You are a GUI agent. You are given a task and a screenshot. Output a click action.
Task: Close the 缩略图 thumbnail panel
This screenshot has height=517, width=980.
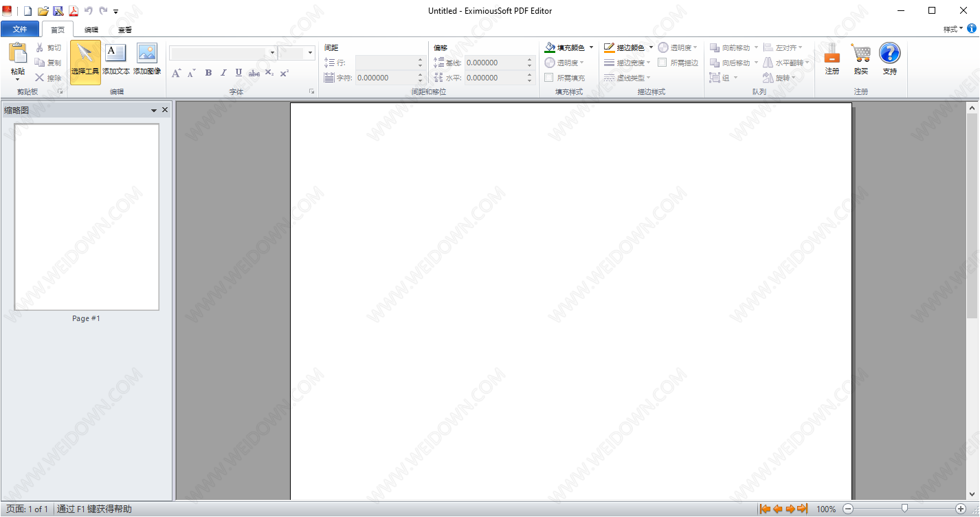pyautogui.click(x=165, y=110)
